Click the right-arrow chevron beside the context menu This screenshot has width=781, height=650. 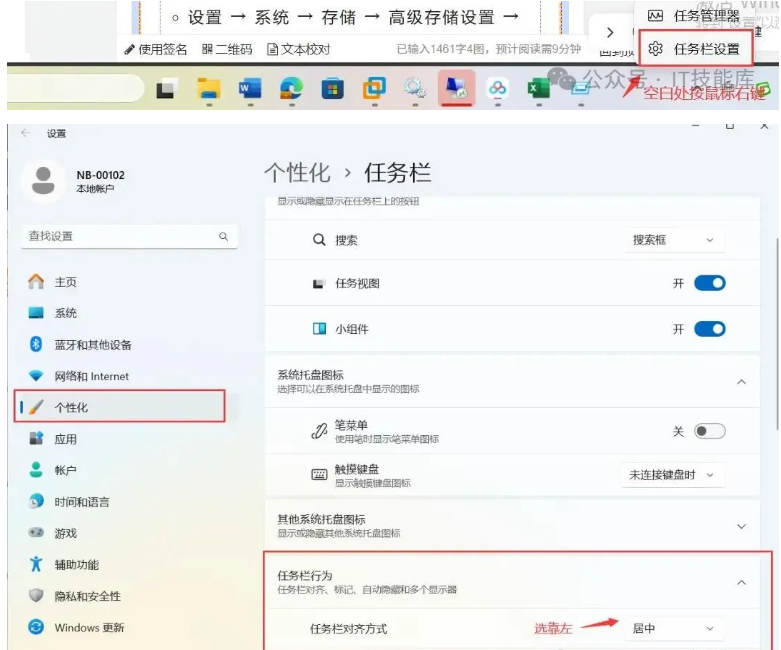point(610,33)
